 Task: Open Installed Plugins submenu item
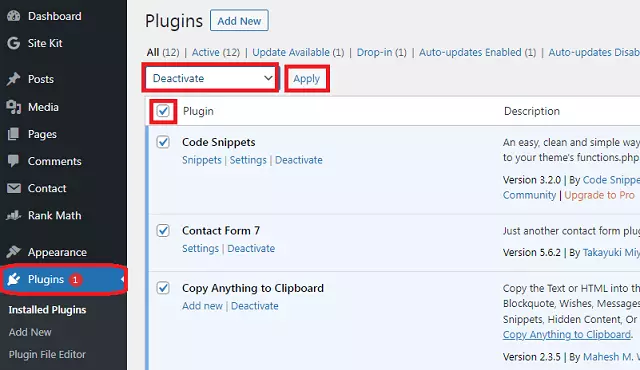pyautogui.click(x=47, y=310)
